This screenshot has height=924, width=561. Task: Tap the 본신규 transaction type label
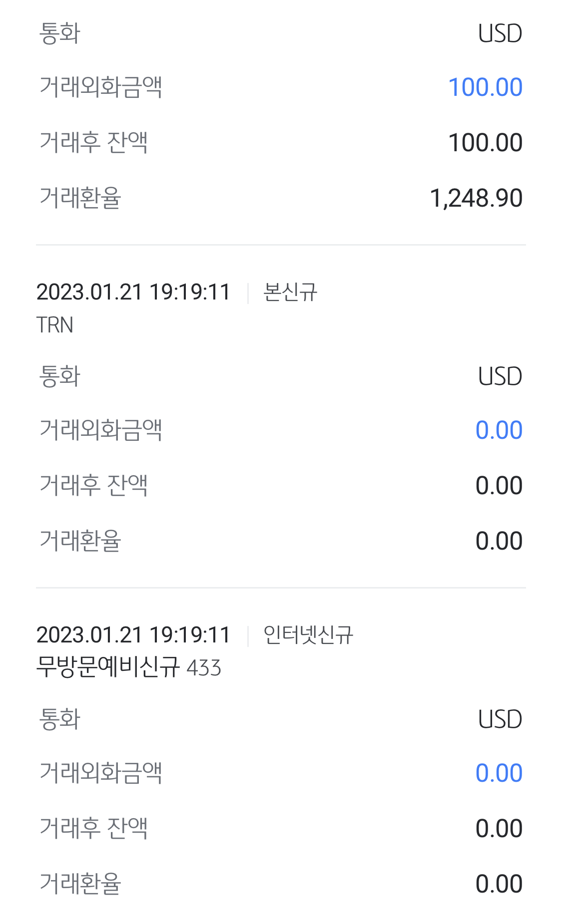290,292
